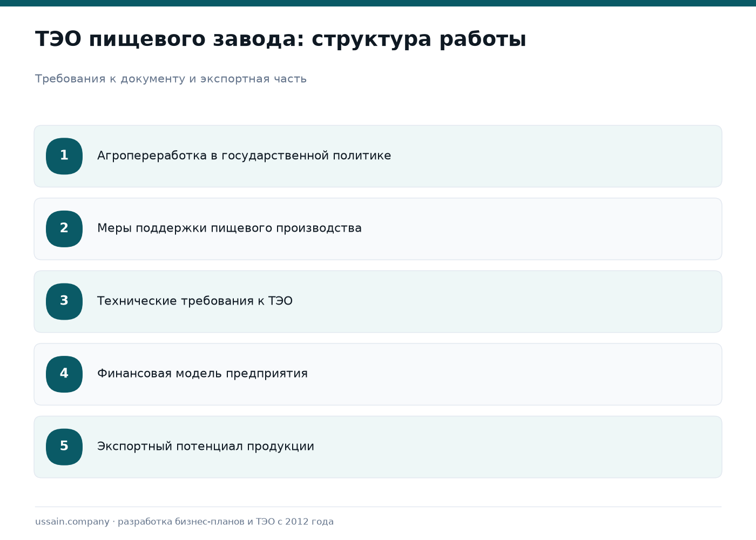Click subtitle 'Требования к документу и экспортная часть'
Image resolution: width=756 pixels, height=540 pixels.
tap(171, 79)
